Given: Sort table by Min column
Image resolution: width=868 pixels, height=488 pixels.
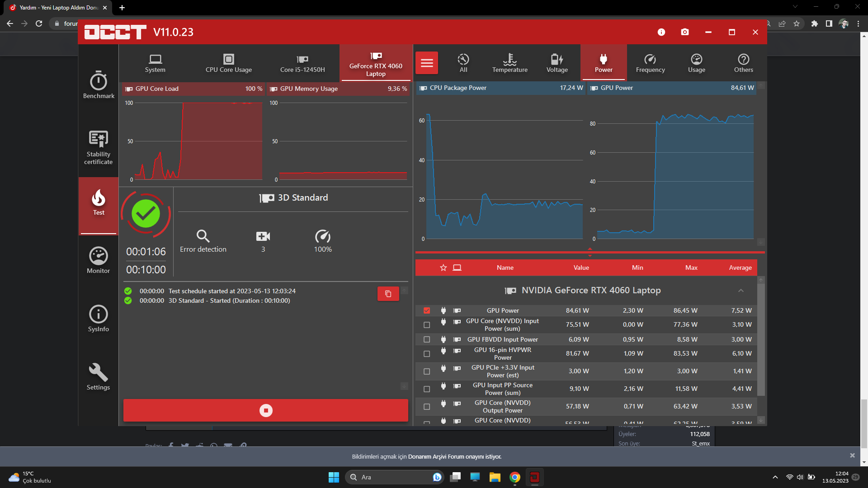Looking at the screenshot, I should click(x=637, y=267).
